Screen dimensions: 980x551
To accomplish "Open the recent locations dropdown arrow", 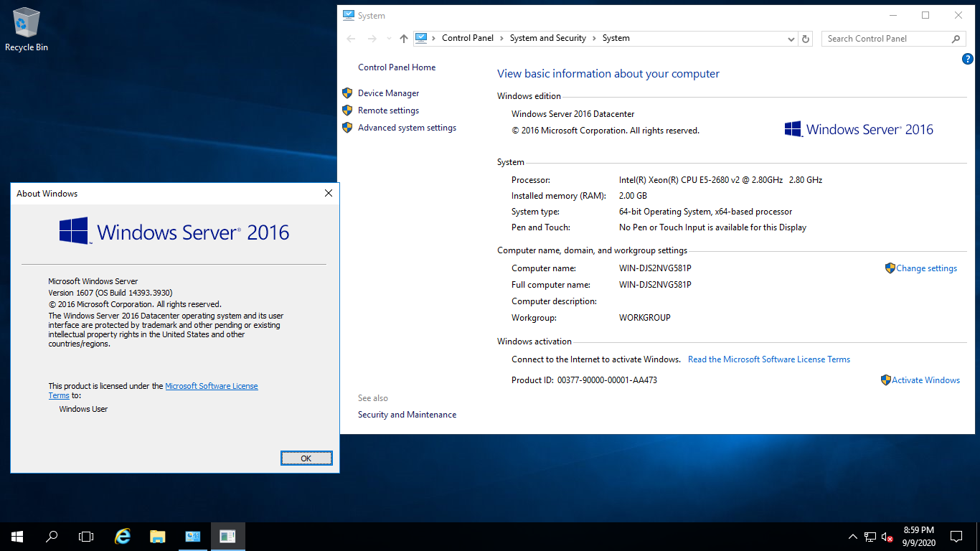I will (389, 39).
